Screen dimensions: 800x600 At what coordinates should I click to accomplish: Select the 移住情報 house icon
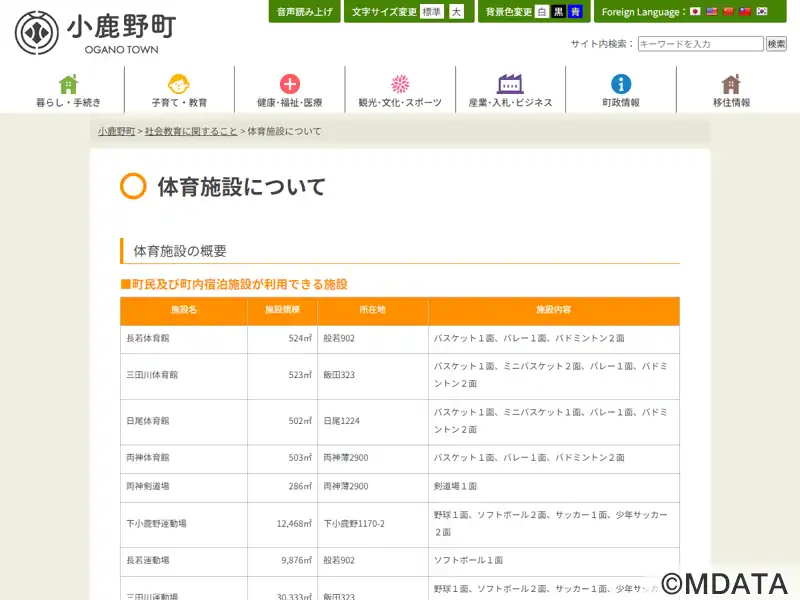pos(731,84)
